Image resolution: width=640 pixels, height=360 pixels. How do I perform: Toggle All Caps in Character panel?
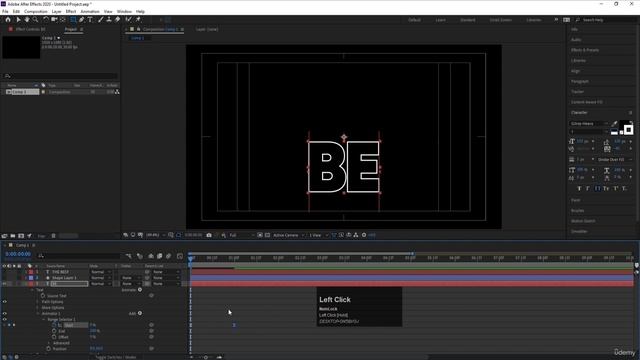pos(597,189)
